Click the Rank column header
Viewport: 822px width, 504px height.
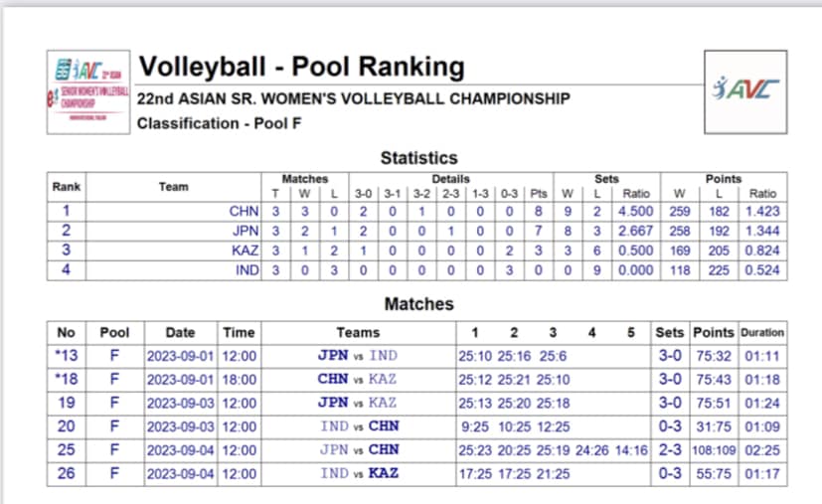[x=67, y=187]
